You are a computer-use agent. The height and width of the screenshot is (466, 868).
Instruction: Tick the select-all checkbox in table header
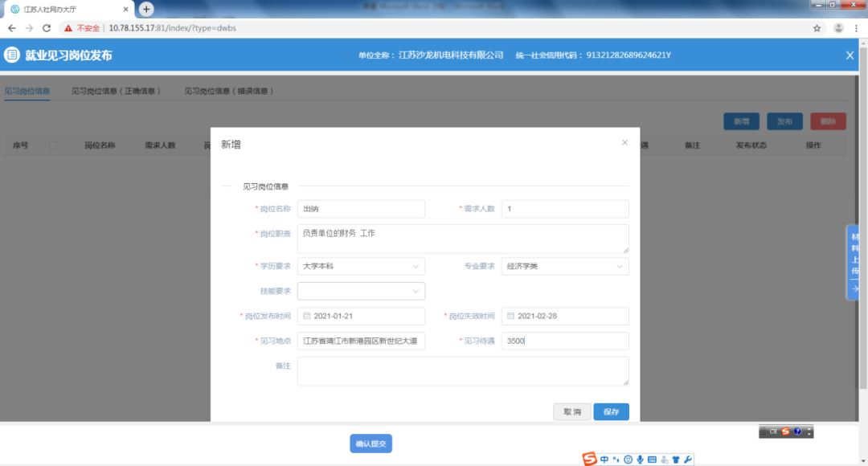click(x=53, y=145)
